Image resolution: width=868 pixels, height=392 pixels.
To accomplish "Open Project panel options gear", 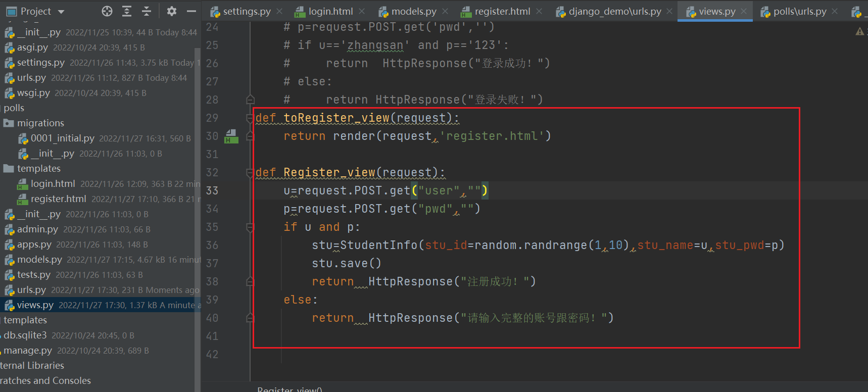I will coord(172,11).
